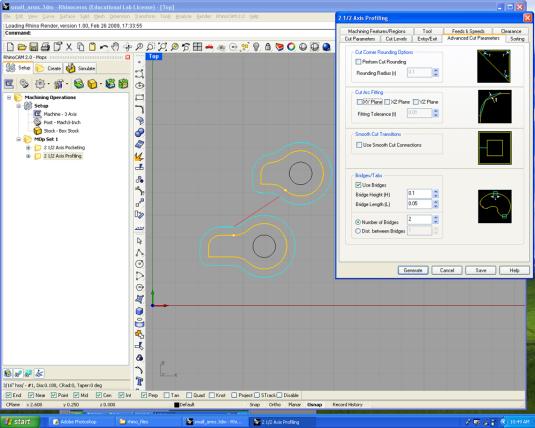Expand the 2 1/2 Axis Profiling operation
535x428 pixels.
click(x=29, y=156)
